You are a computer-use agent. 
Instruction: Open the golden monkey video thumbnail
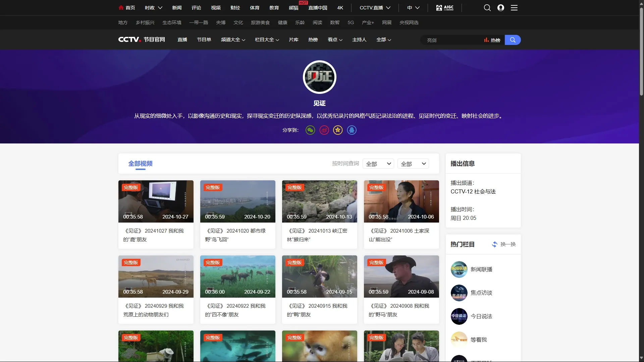(319, 346)
